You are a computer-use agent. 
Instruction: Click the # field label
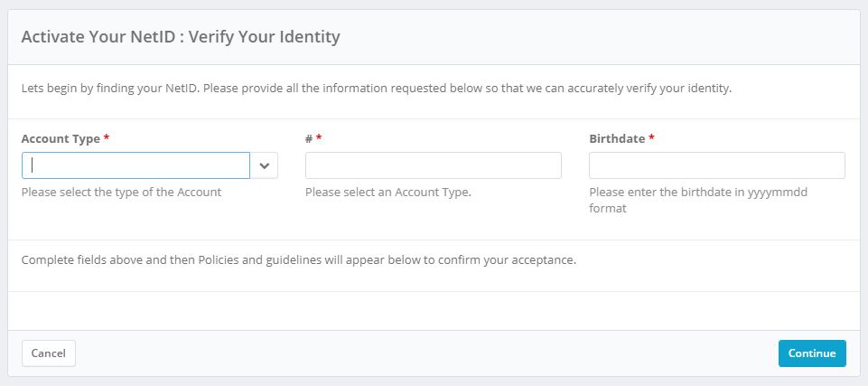tap(308, 139)
